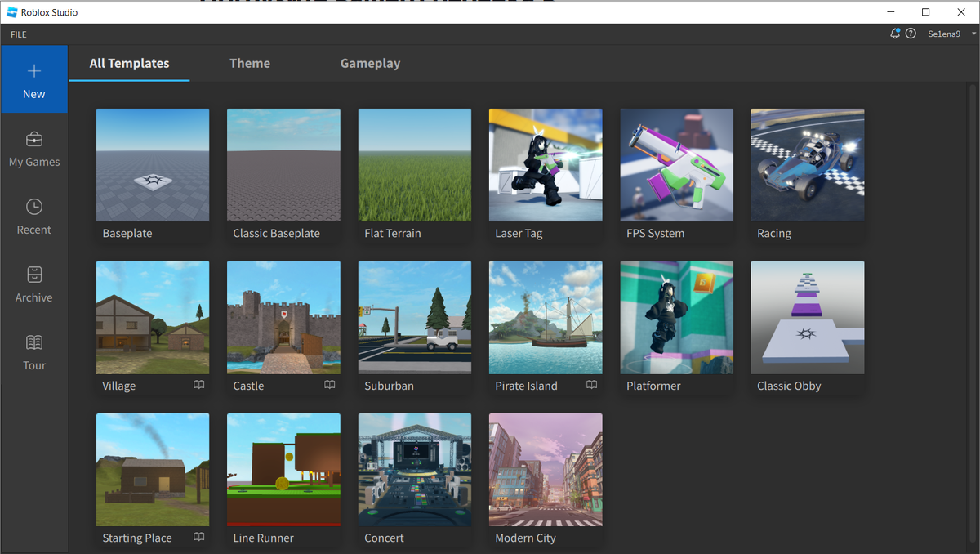Open Recent clock icon
The height and width of the screenshot is (554, 980).
pos(34,207)
